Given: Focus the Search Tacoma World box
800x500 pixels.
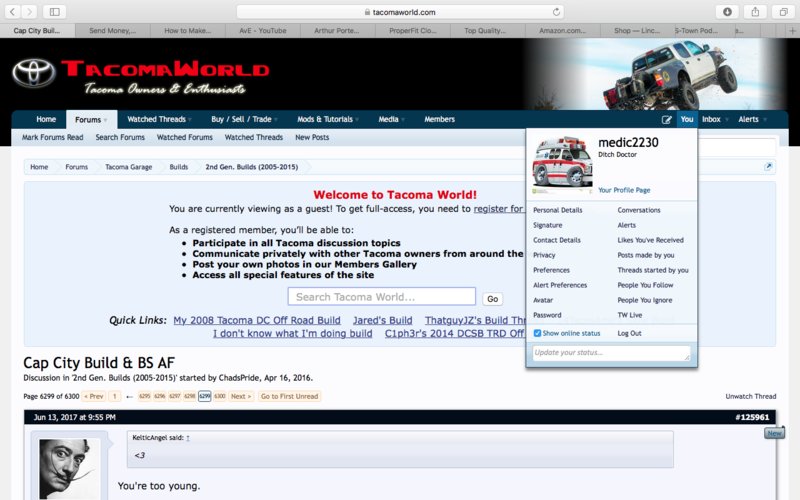Looking at the screenshot, I should [382, 296].
